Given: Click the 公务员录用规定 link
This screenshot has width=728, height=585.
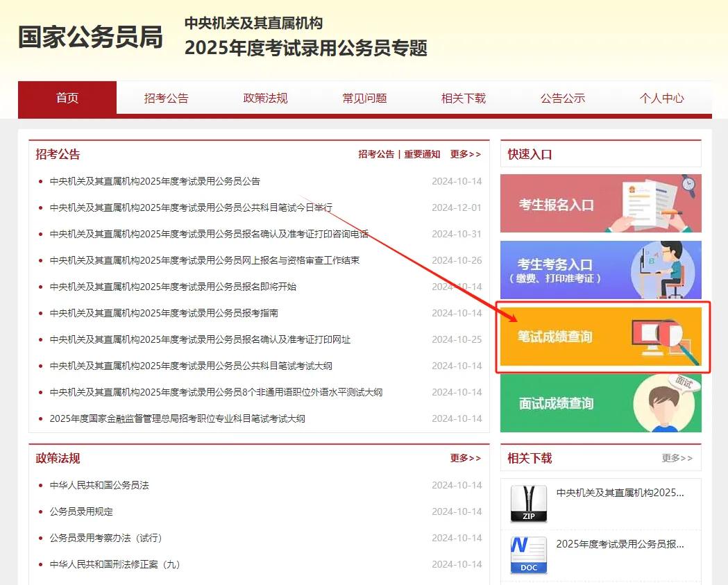Looking at the screenshot, I should tap(83, 512).
